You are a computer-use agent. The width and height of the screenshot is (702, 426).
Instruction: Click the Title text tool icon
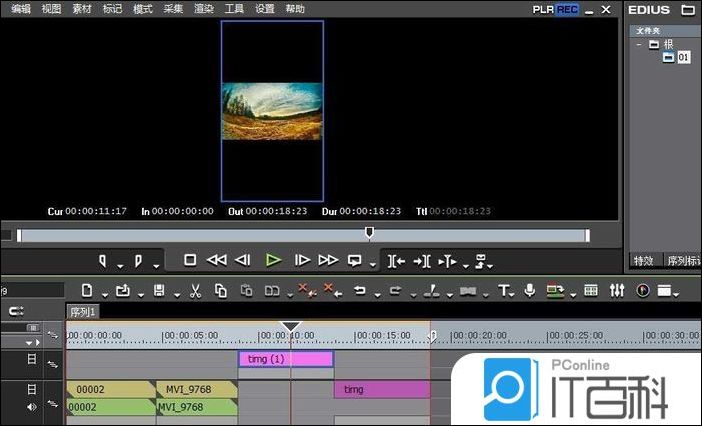click(x=504, y=291)
